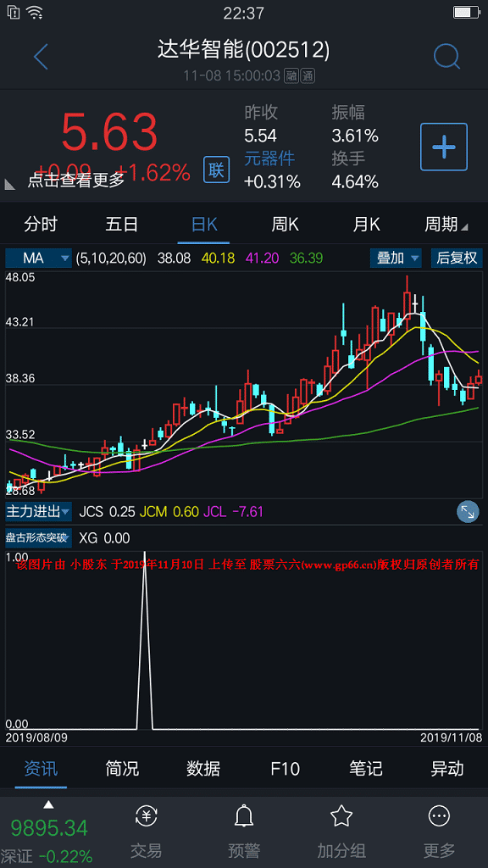
Task: Tap the WiFi status icon
Action: (34, 12)
